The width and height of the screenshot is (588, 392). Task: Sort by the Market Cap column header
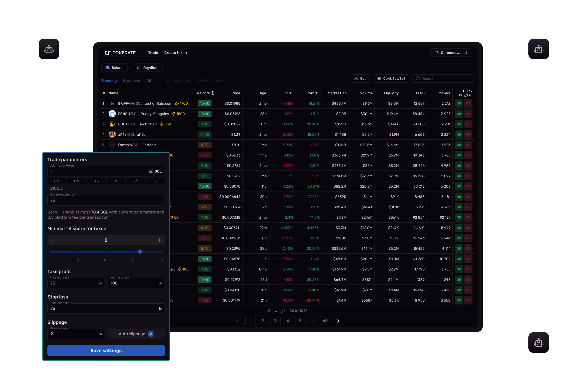(x=337, y=93)
